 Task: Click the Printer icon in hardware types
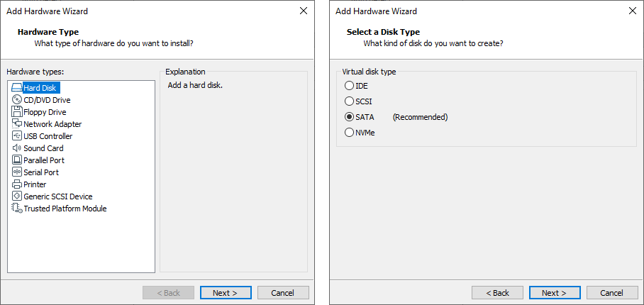pyautogui.click(x=17, y=184)
